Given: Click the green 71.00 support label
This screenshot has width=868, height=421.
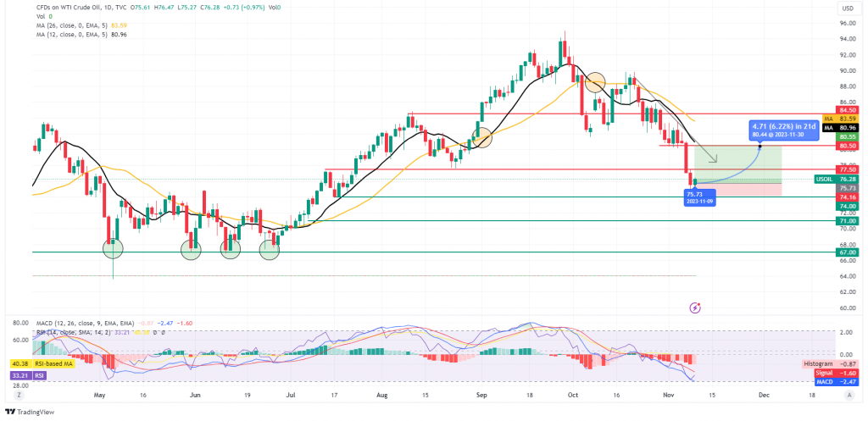Looking at the screenshot, I should [x=848, y=221].
